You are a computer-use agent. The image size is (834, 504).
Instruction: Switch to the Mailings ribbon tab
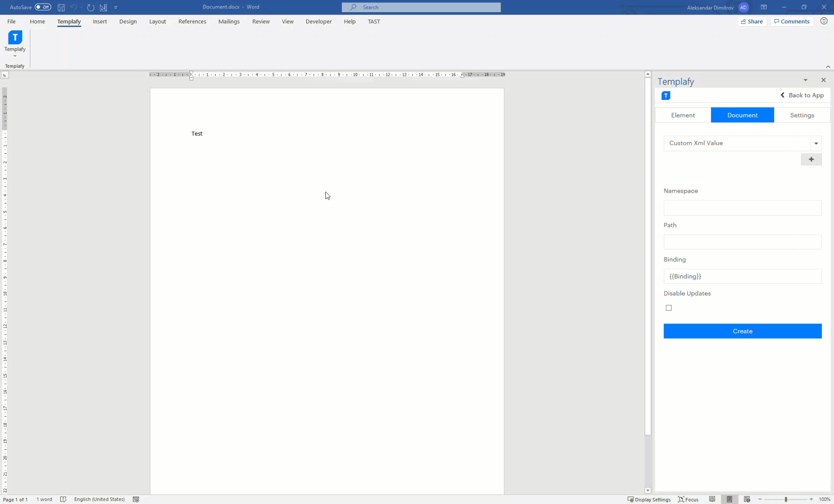229,22
